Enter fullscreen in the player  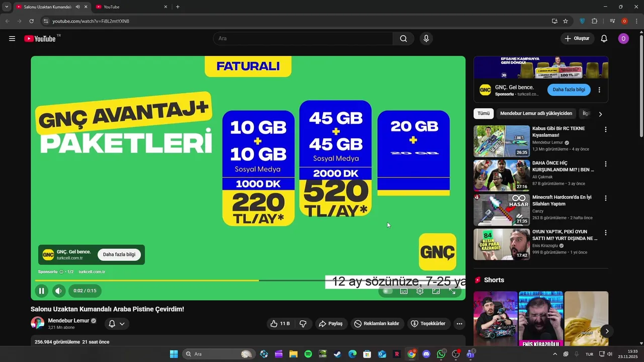pyautogui.click(x=452, y=291)
